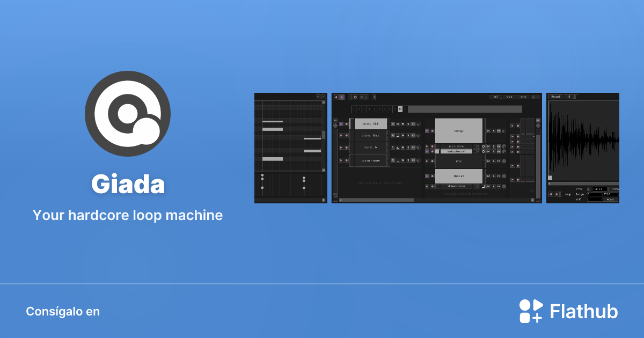Solo the drums hihat channel

coord(408,136)
